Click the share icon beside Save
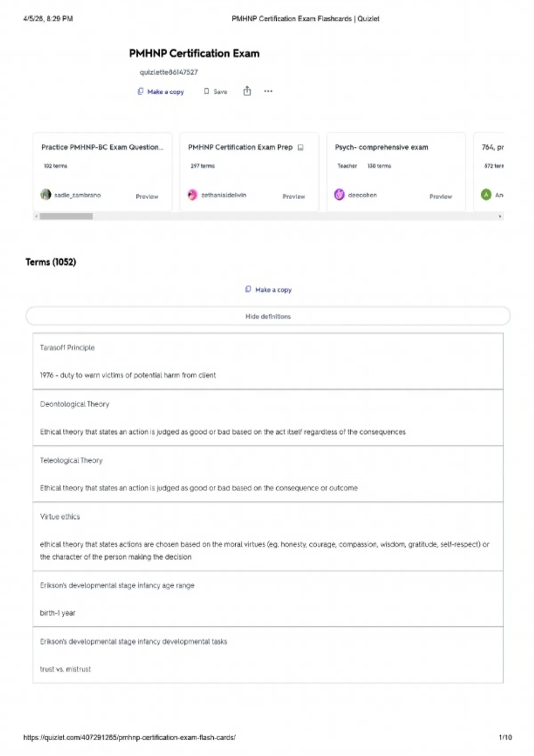 (x=247, y=91)
